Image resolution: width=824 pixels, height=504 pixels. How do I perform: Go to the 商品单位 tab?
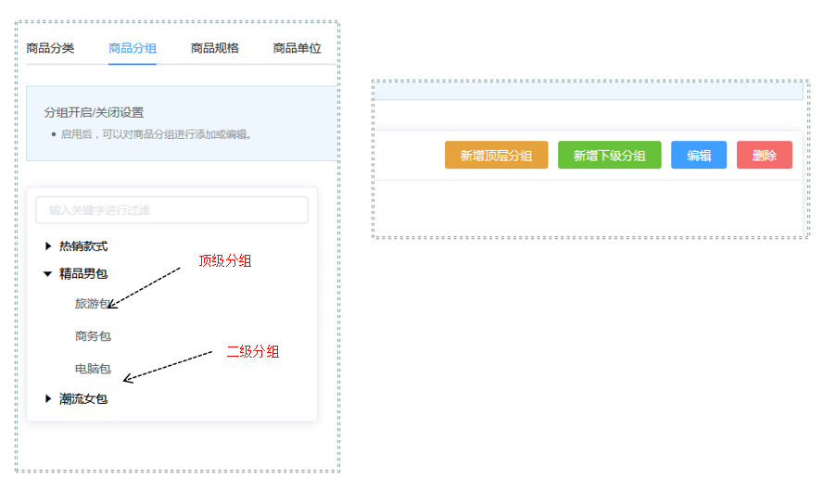[297, 48]
